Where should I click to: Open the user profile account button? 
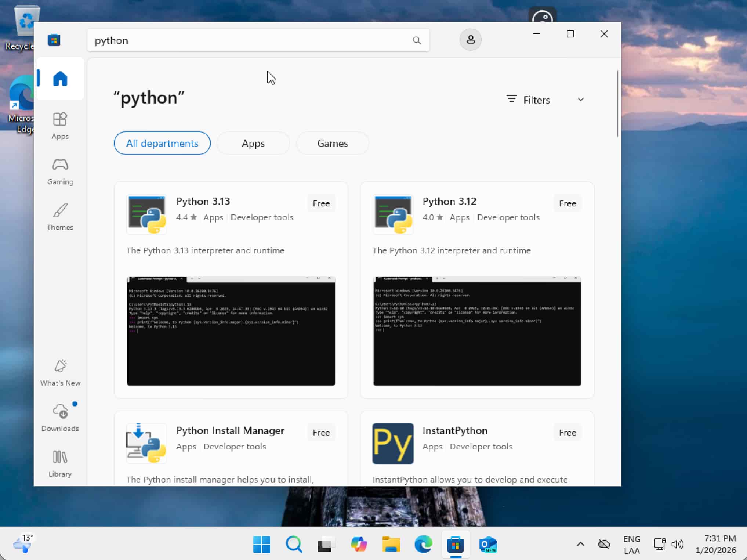(470, 40)
